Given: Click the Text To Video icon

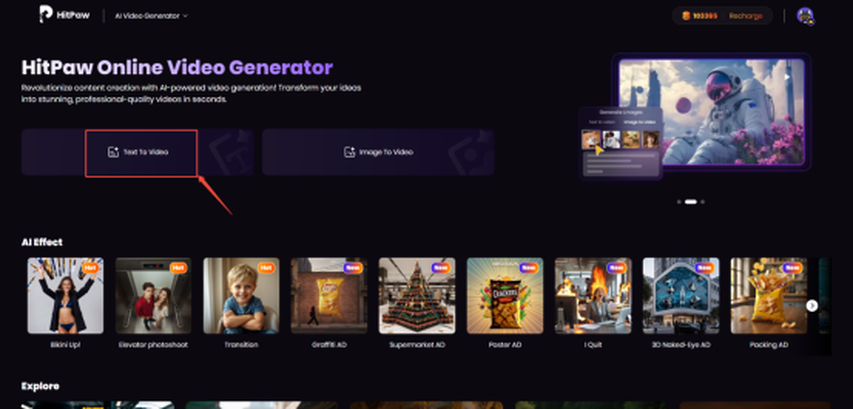Looking at the screenshot, I should tap(113, 152).
